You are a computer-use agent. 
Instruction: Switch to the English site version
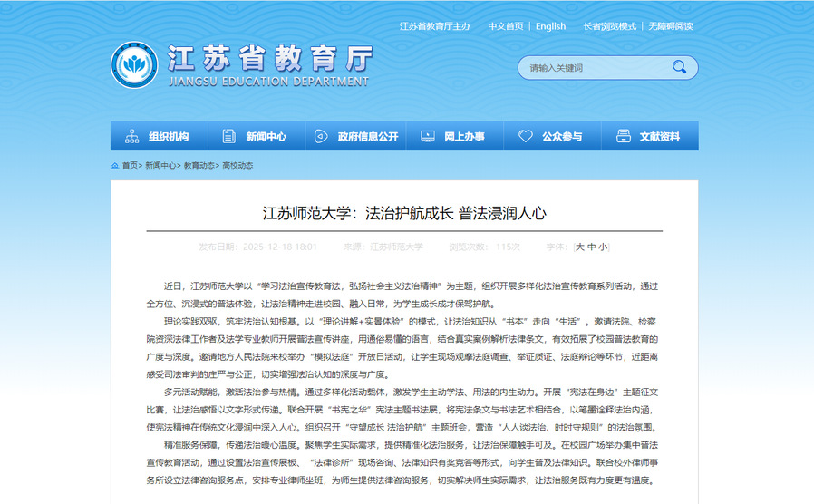coord(550,26)
